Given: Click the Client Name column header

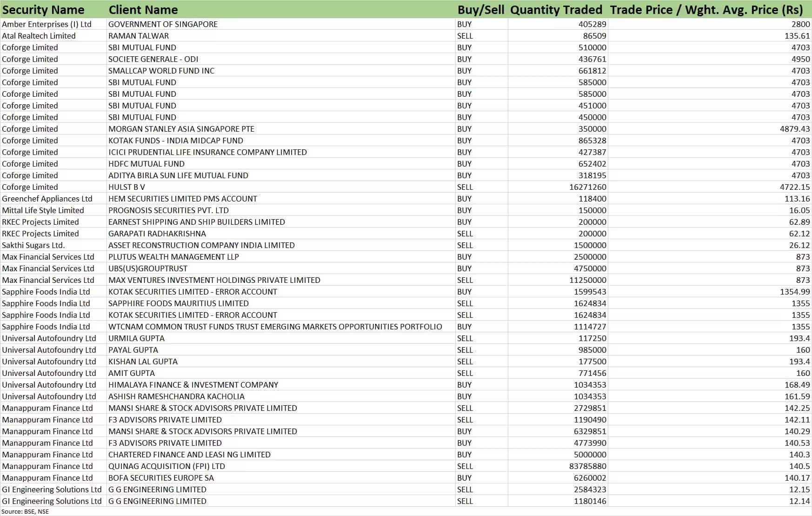Looking at the screenshot, I should pyautogui.click(x=143, y=10).
